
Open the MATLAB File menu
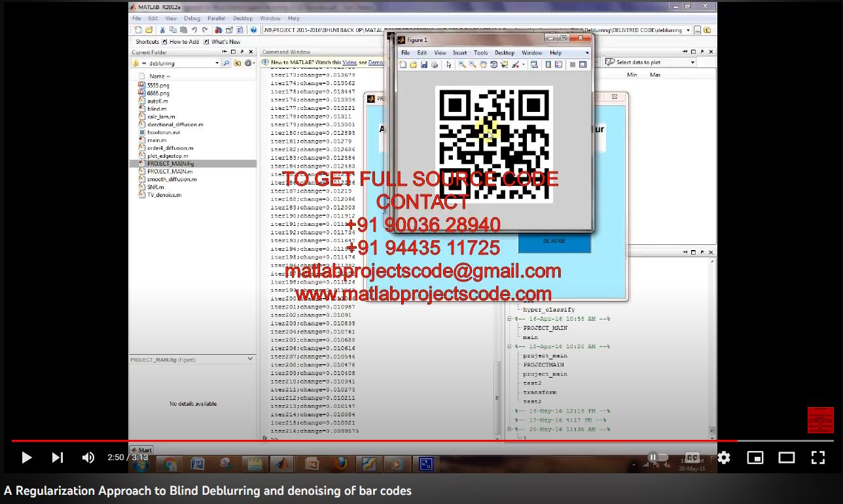(137, 18)
